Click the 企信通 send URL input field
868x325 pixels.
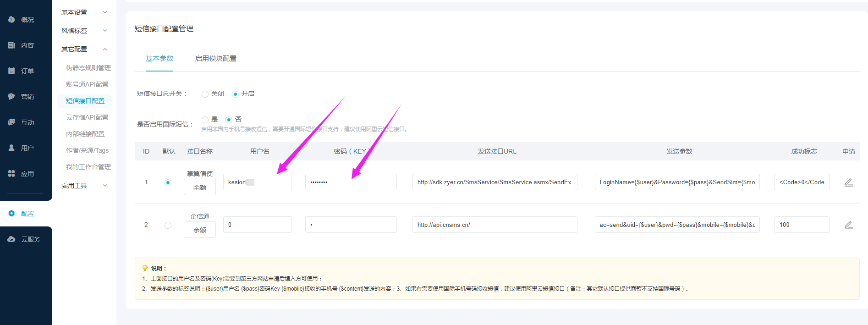(x=494, y=225)
